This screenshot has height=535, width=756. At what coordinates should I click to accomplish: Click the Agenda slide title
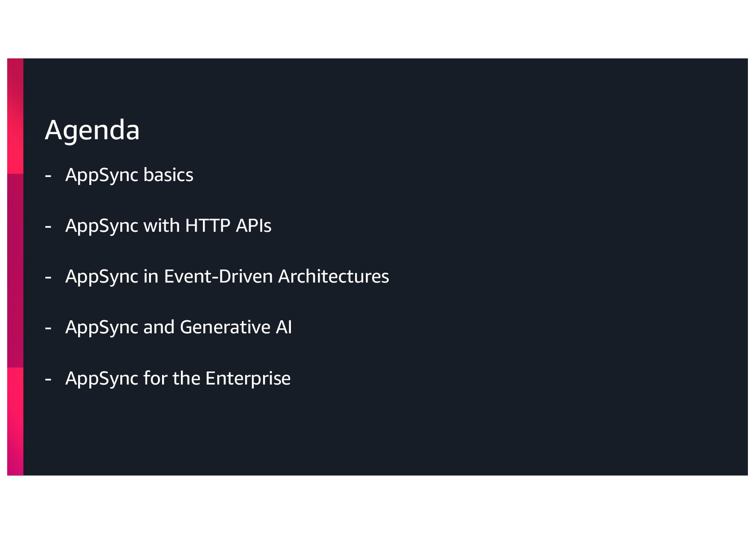(x=92, y=130)
